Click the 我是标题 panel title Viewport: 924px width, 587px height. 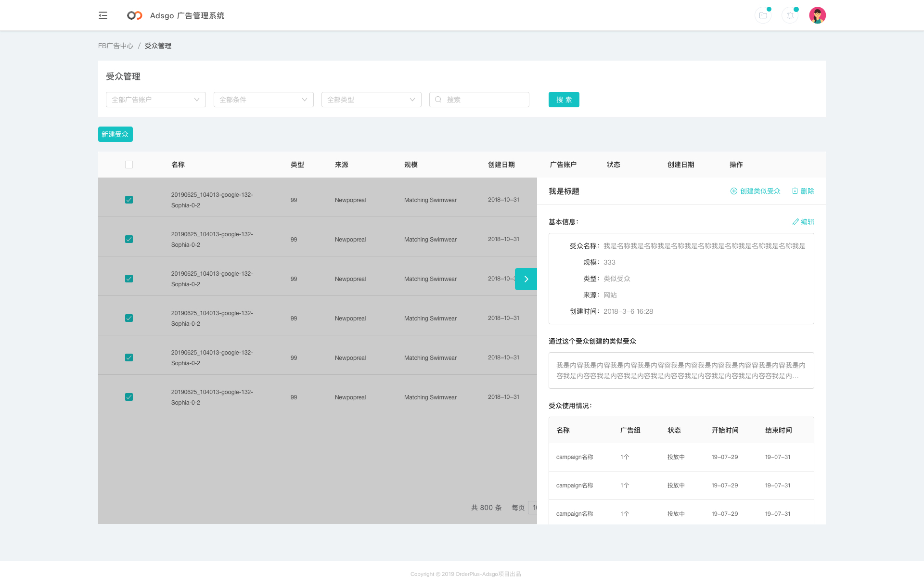564,191
